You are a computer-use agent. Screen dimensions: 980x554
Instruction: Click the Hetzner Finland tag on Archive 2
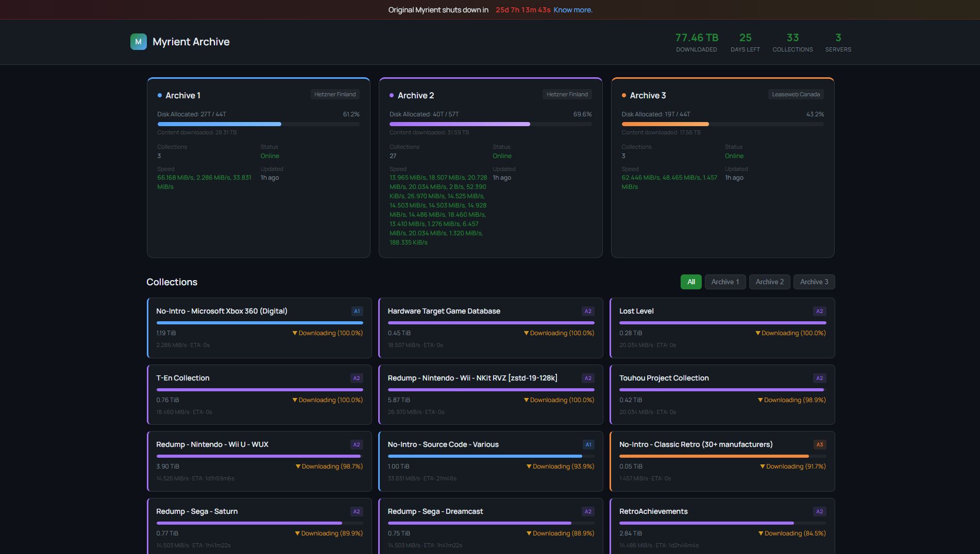coord(567,95)
